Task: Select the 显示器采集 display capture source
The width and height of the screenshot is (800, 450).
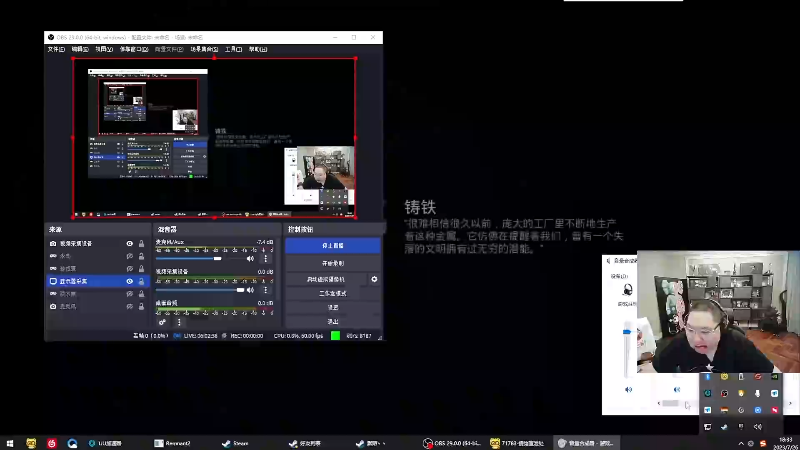Action: [x=98, y=281]
